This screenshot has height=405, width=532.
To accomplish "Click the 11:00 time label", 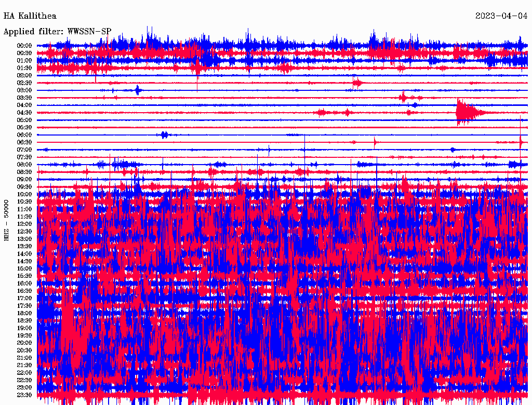I will tap(24, 209).
